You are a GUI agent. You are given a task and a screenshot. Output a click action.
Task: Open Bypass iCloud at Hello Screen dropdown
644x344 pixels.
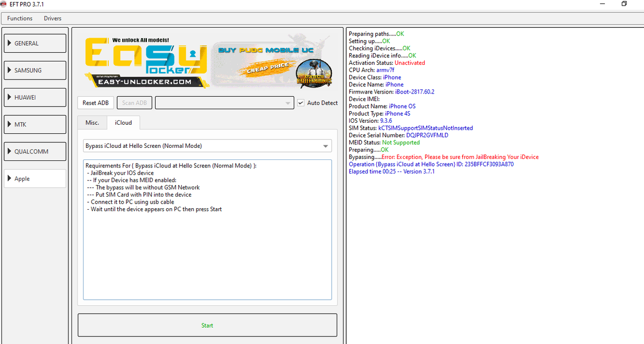207,146
